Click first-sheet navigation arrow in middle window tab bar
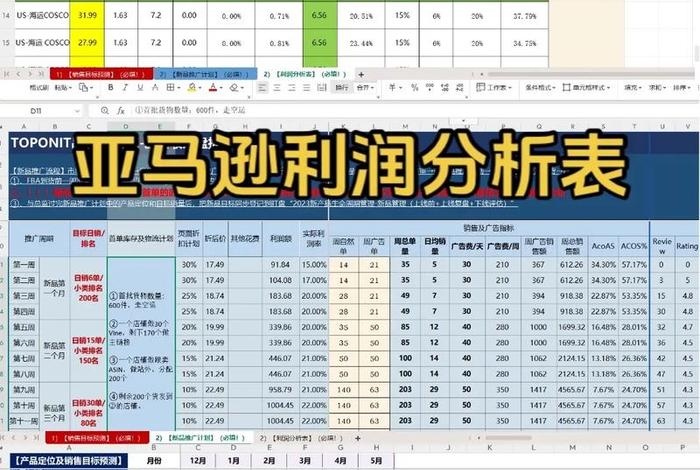 (4, 438)
